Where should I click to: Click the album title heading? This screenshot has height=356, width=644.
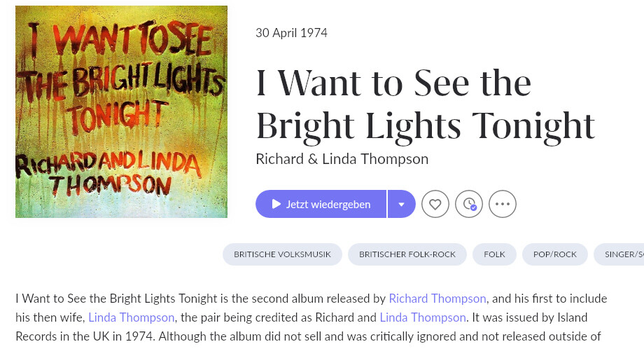(425, 104)
